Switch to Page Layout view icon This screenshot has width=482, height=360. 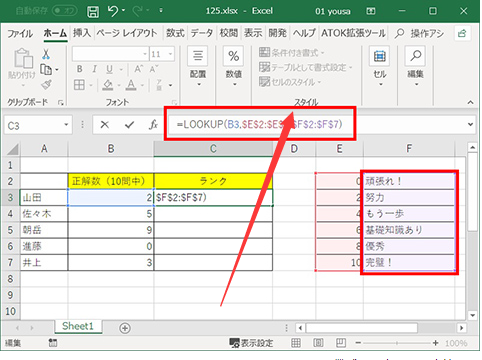(318, 343)
